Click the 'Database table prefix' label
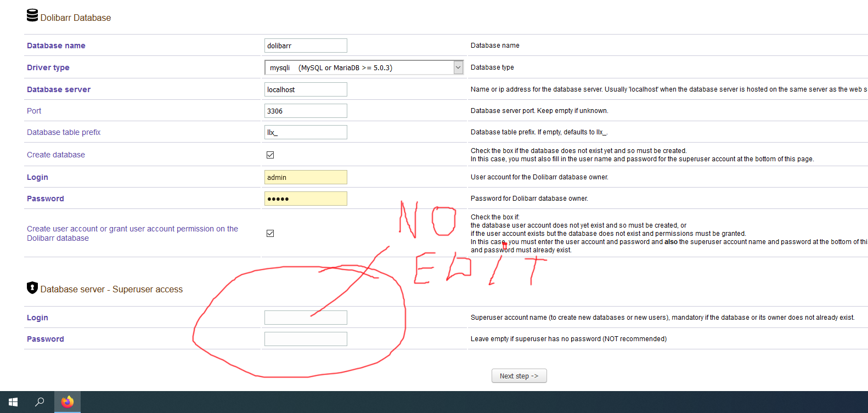The image size is (868, 413). click(x=64, y=132)
